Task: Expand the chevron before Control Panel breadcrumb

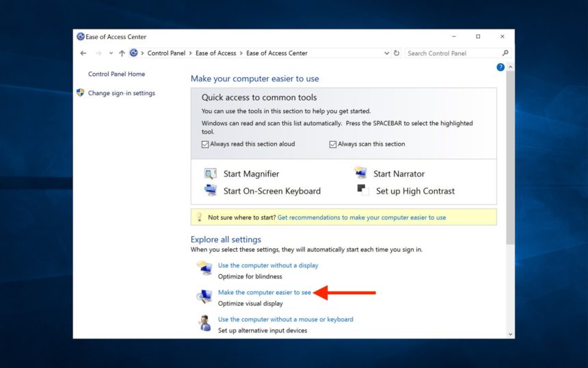Action: [142, 53]
